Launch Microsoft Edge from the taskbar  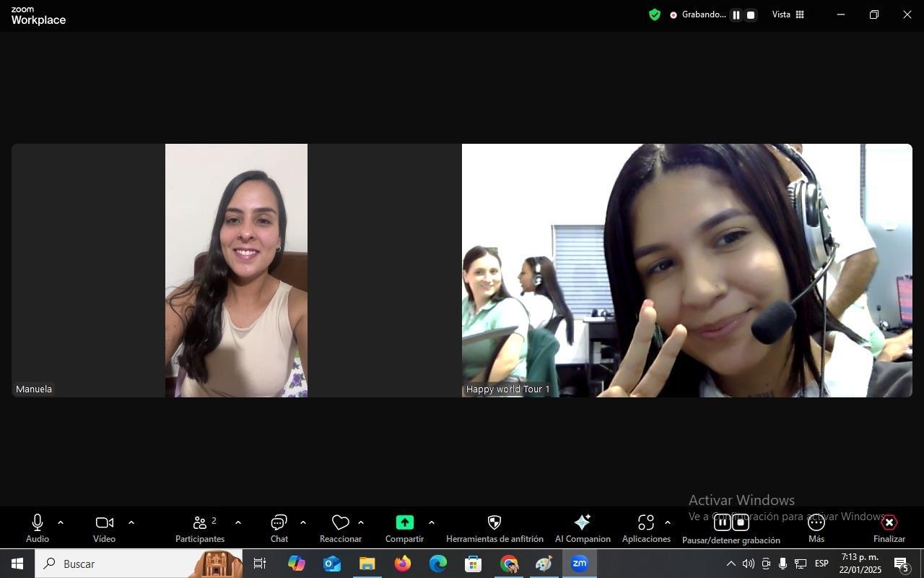(437, 564)
